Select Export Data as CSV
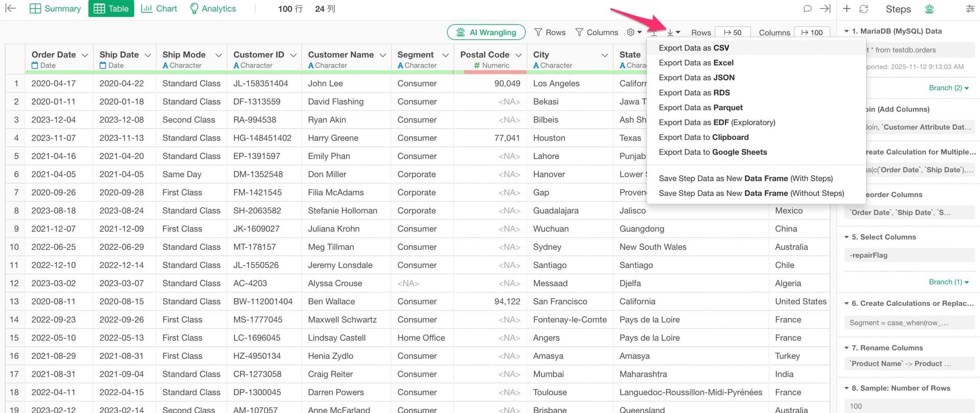980x413 pixels. (x=694, y=48)
